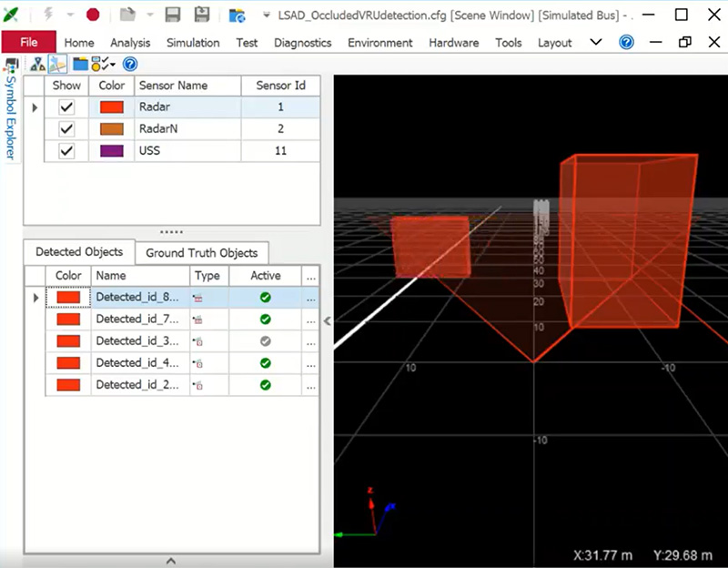
Task: Open the File menu
Action: 29,42
